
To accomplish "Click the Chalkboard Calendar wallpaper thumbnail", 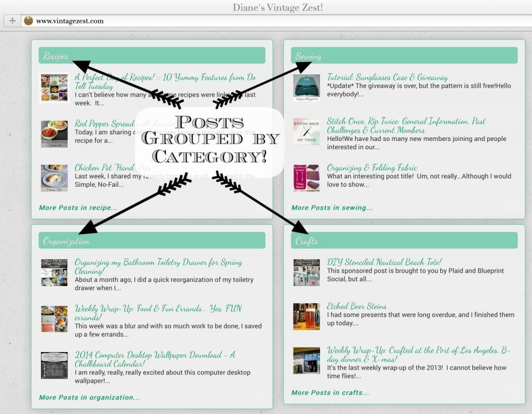I will [x=55, y=365].
